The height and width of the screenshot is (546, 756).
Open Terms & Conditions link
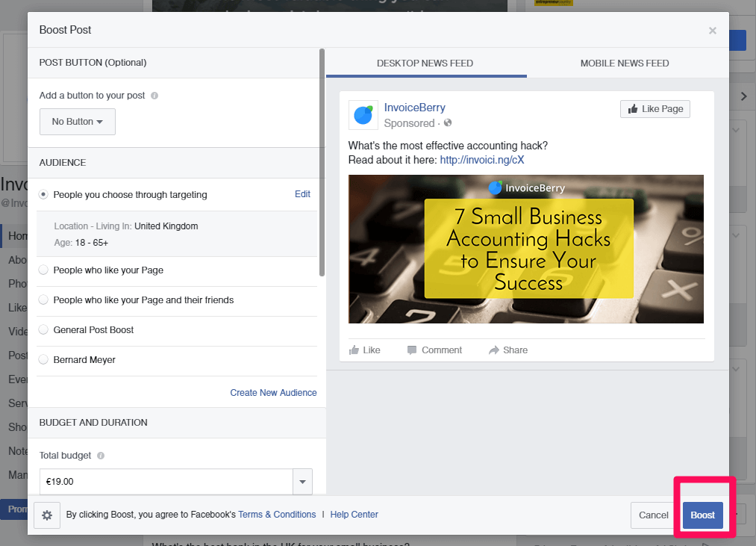(x=277, y=515)
